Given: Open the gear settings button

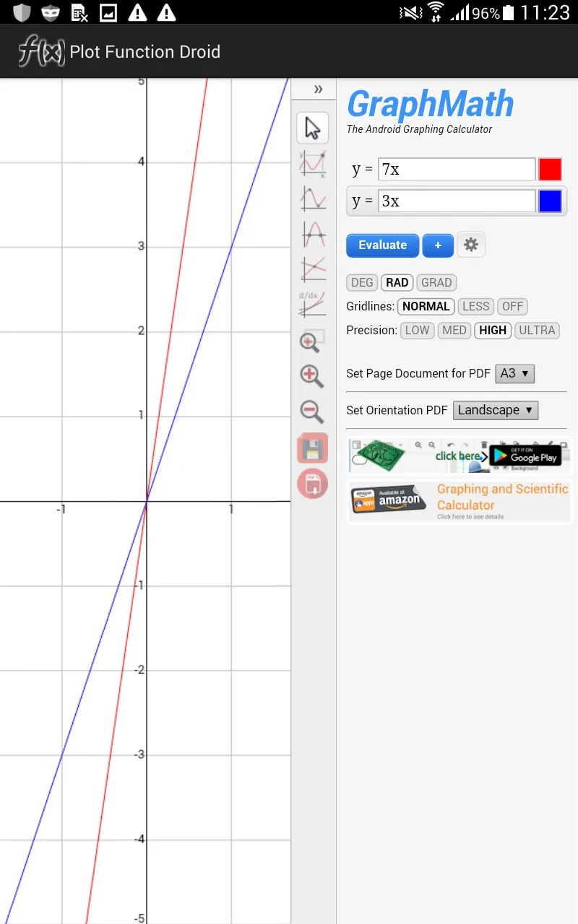Looking at the screenshot, I should (471, 245).
